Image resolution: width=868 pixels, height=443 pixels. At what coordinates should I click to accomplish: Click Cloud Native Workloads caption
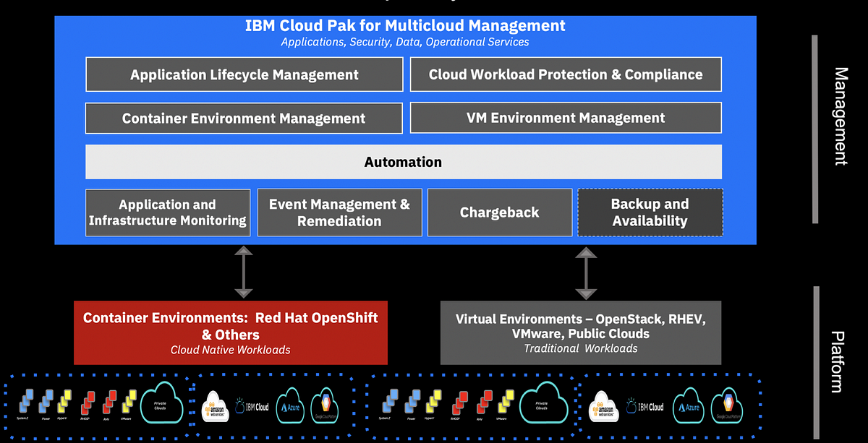tap(231, 350)
